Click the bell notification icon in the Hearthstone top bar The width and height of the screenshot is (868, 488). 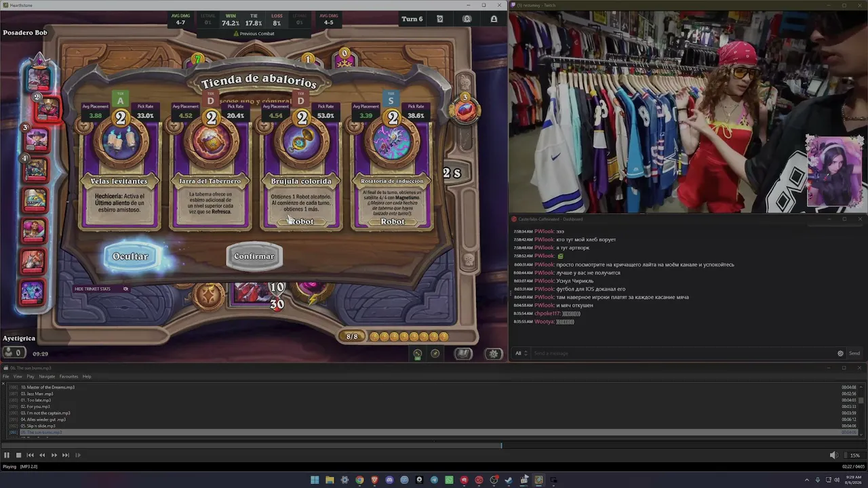point(494,19)
